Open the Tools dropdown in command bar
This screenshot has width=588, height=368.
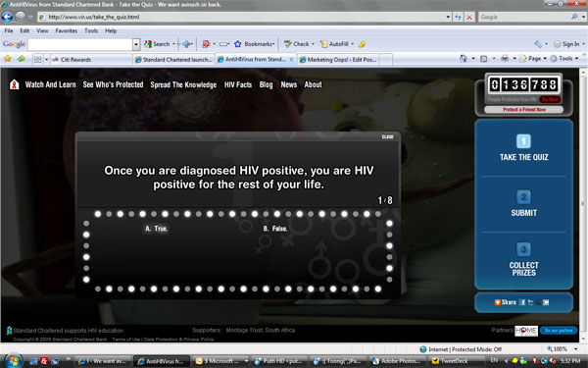(564, 59)
